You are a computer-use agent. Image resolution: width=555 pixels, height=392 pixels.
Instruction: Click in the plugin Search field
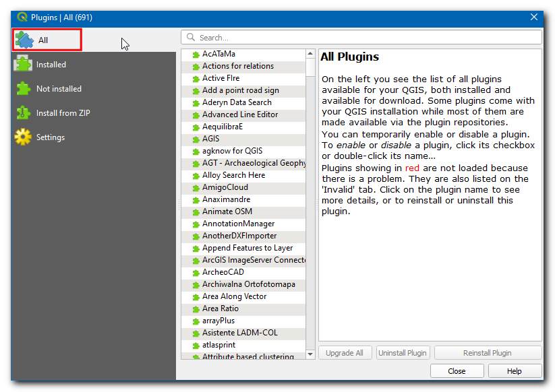[x=364, y=38]
